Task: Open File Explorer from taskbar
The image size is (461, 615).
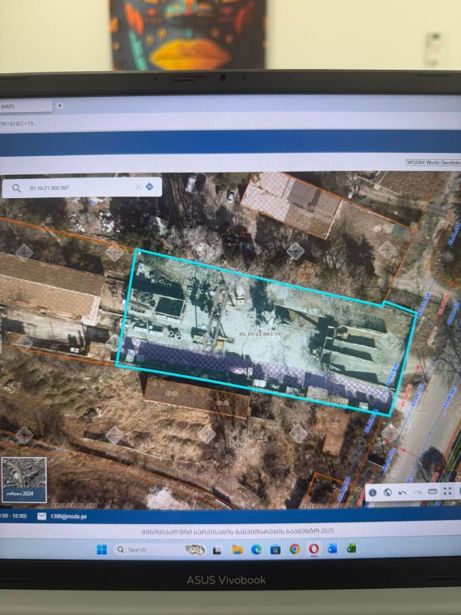Action: coord(237,549)
